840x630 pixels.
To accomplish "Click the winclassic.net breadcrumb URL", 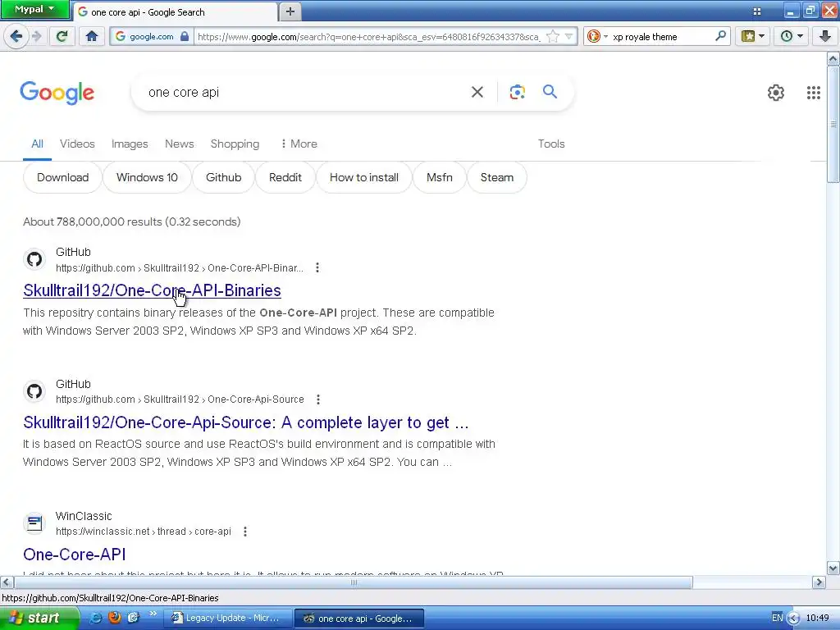I will pyautogui.click(x=143, y=532).
